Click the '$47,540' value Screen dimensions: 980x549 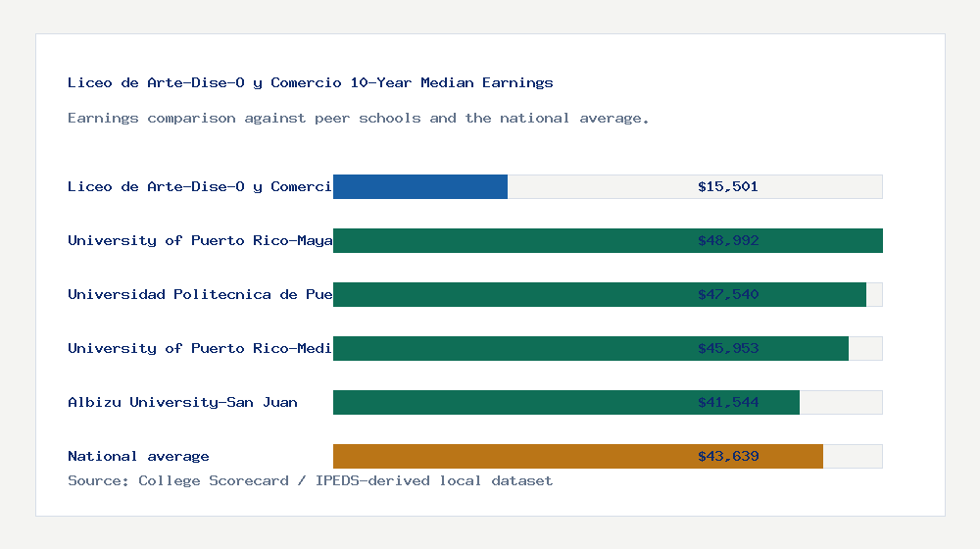pyautogui.click(x=728, y=294)
